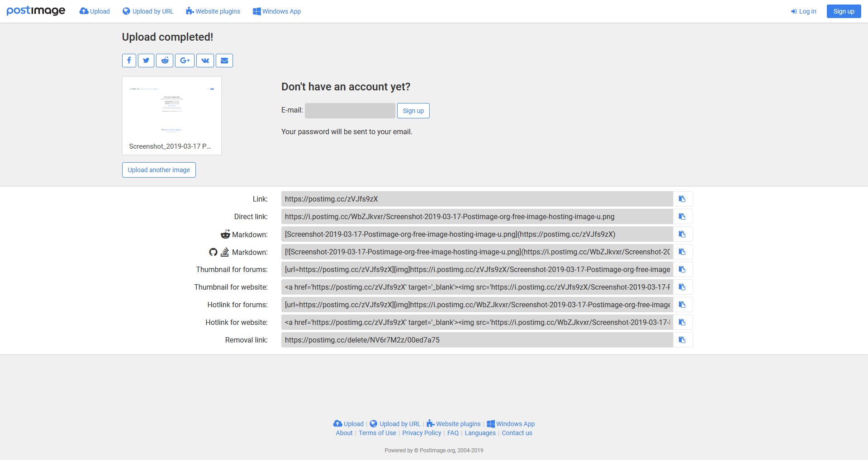This screenshot has width=868, height=460.
Task: Click the Log in link
Action: 804,11
